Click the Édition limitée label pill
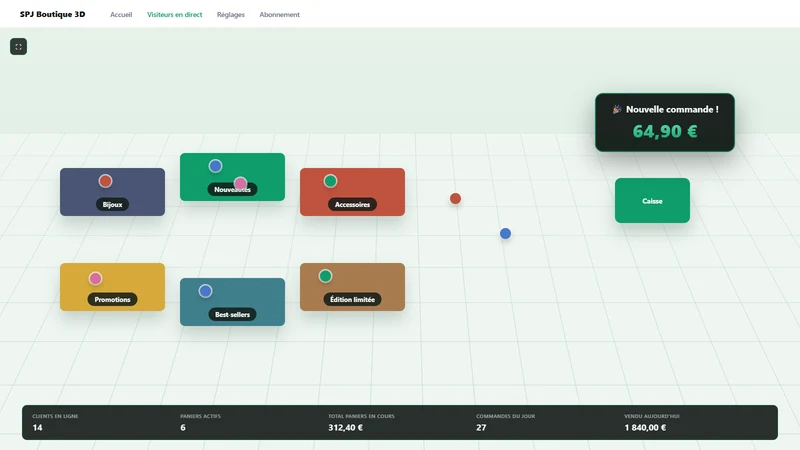Image resolution: width=800 pixels, height=450 pixels. 352,299
